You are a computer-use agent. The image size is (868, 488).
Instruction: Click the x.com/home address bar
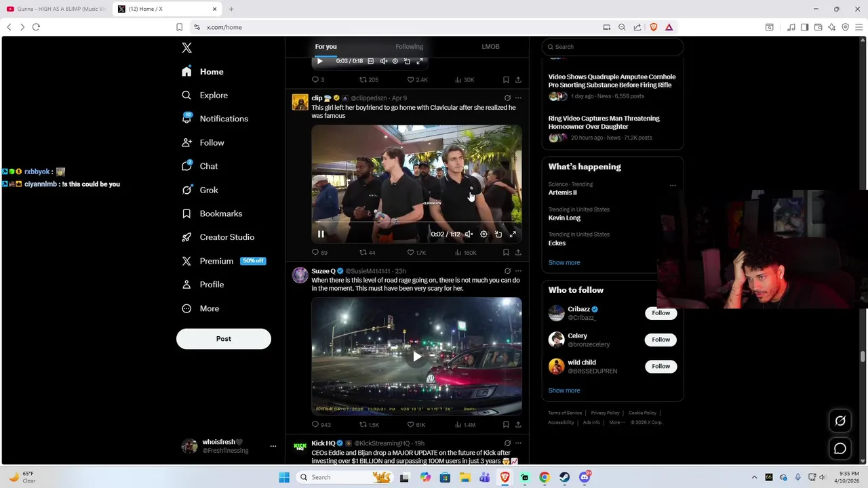coord(397,27)
